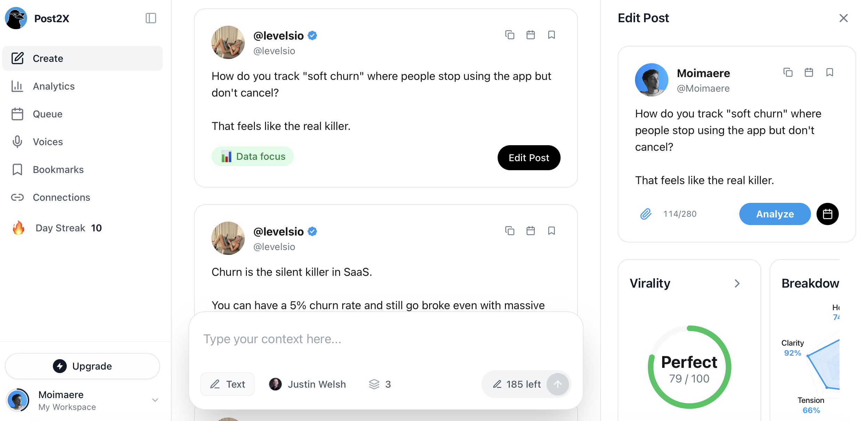
Task: Schedule the first levelsio post
Action: (531, 35)
